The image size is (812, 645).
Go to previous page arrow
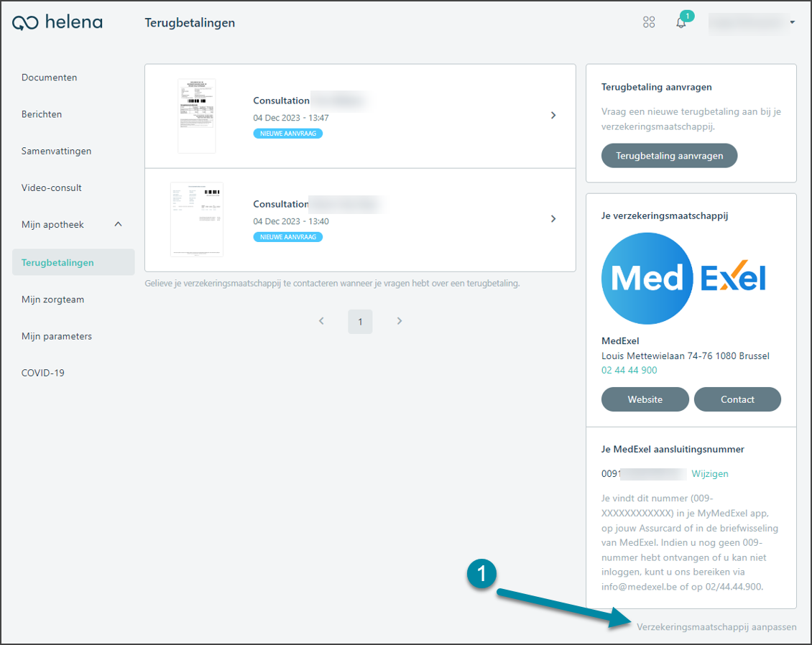tap(321, 321)
